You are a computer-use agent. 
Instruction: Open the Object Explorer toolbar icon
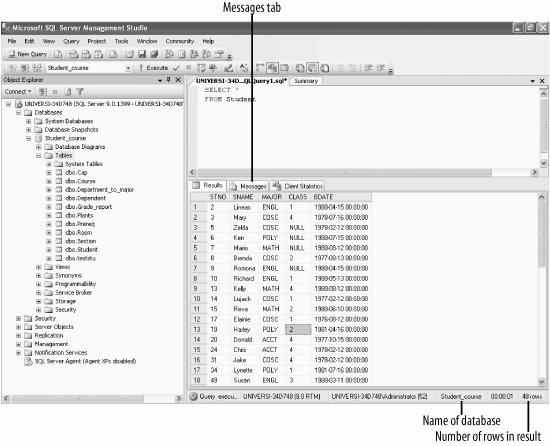(x=193, y=54)
